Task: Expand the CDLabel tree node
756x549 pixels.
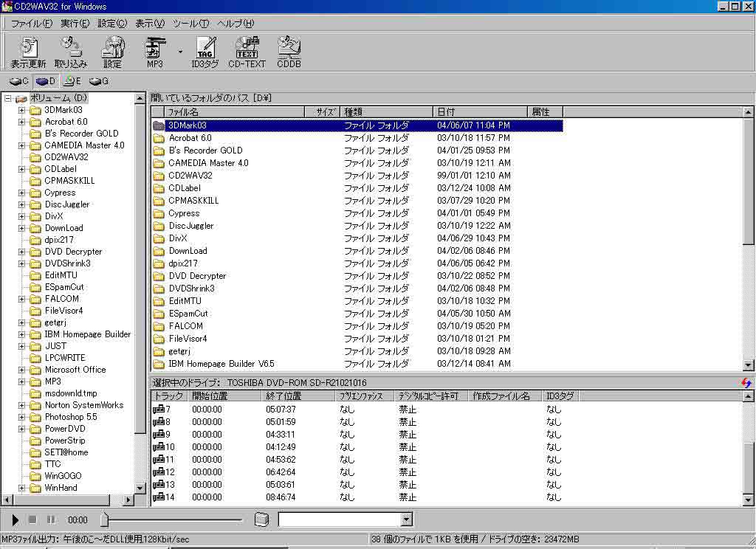Action: 21,169
